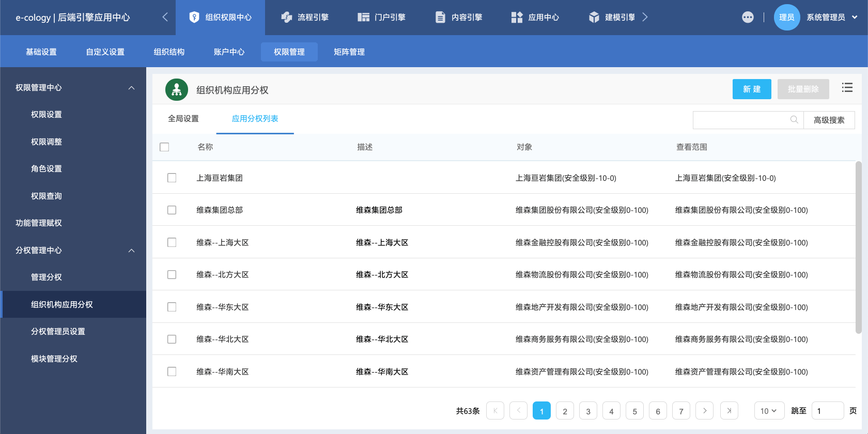
Task: Open the 门户引擎 icon
Action: 364,17
